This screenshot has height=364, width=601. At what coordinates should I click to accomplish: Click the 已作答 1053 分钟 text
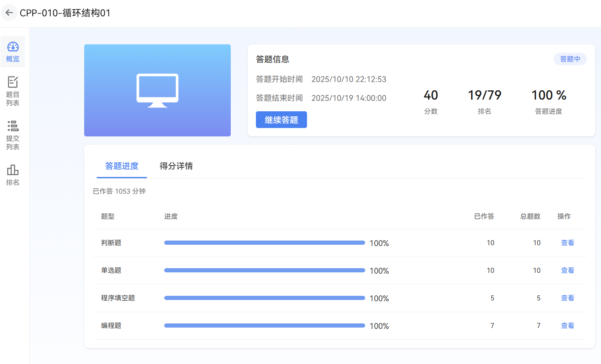point(119,191)
